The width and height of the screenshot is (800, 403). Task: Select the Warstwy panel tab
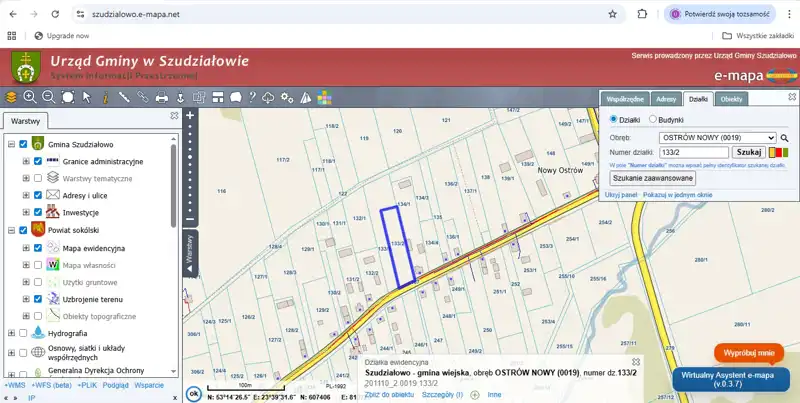(26, 121)
